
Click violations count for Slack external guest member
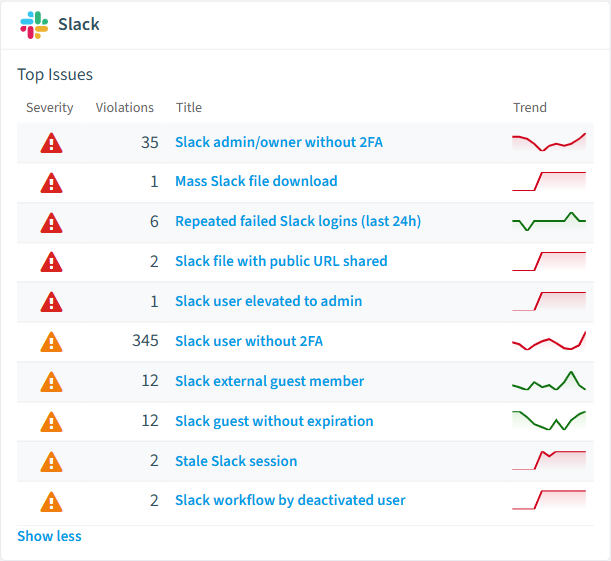(150, 381)
